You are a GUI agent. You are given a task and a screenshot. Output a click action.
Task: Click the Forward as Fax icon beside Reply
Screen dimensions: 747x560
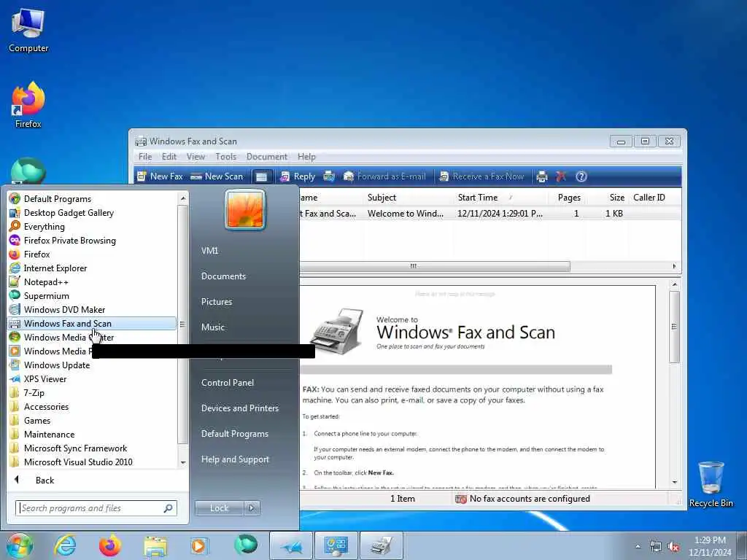329,176
